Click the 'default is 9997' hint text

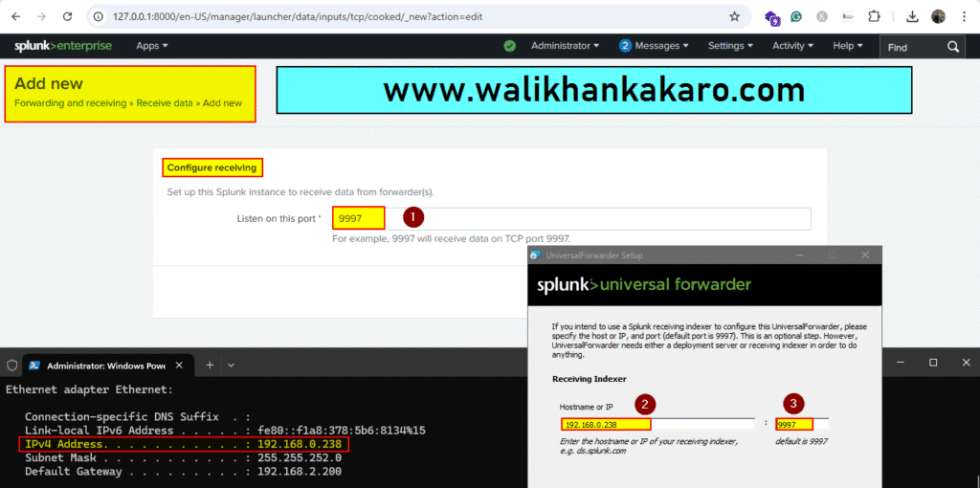[x=801, y=441]
